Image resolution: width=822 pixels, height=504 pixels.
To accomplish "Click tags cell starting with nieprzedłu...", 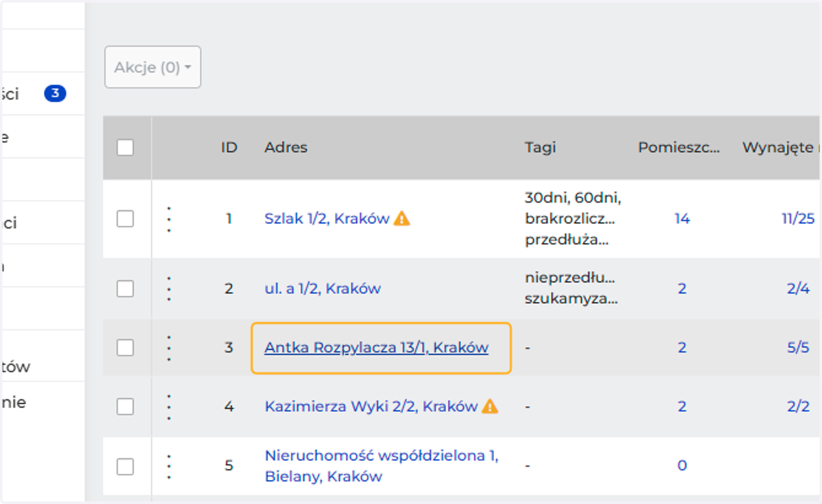I will click(x=571, y=288).
